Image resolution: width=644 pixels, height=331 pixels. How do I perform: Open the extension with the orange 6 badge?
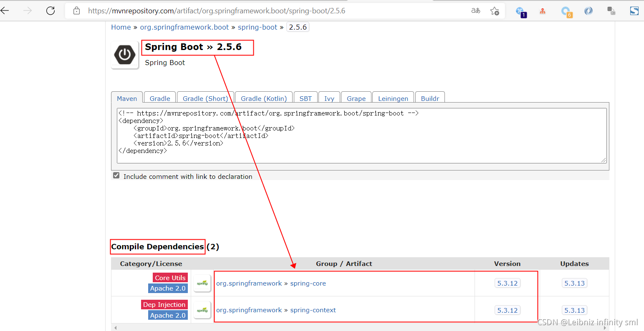click(x=566, y=12)
